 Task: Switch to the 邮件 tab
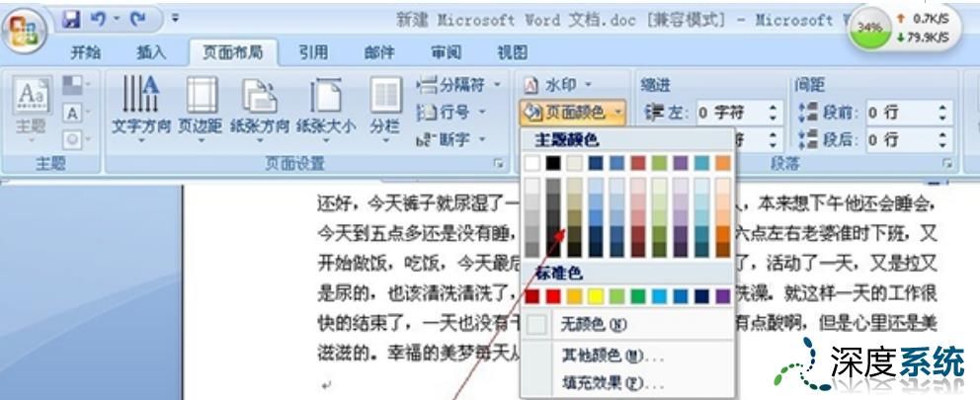pos(379,52)
